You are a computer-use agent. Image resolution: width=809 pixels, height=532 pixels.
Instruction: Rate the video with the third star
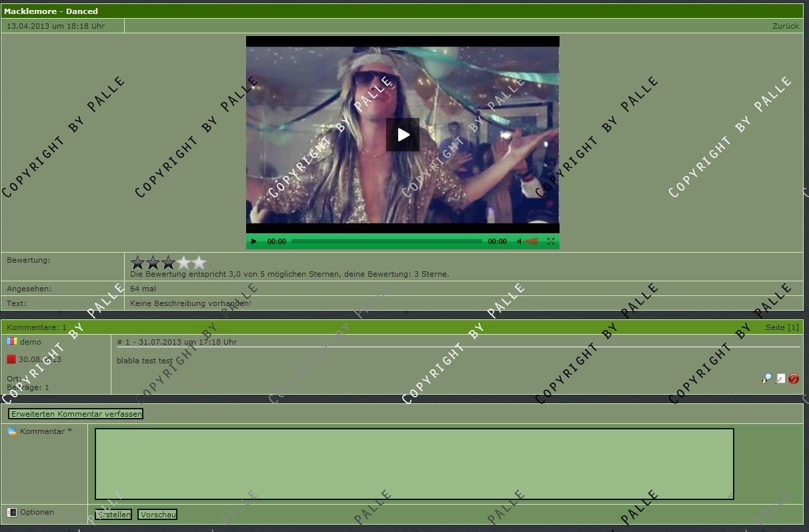tap(169, 263)
